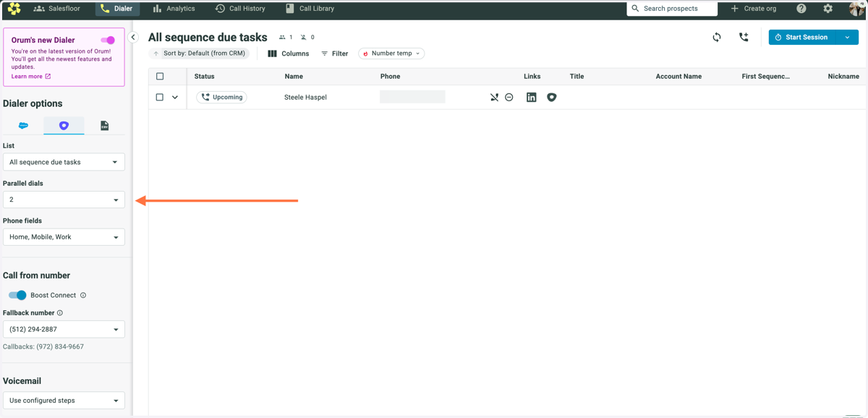The image size is (868, 418).
Task: Check the Steele Haspel row checkbox
Action: click(160, 97)
